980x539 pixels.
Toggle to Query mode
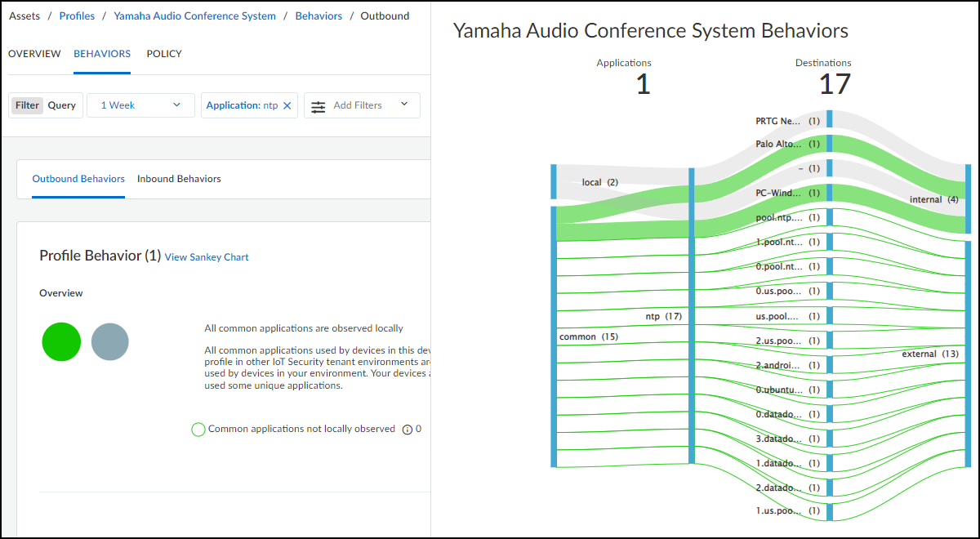[61, 105]
